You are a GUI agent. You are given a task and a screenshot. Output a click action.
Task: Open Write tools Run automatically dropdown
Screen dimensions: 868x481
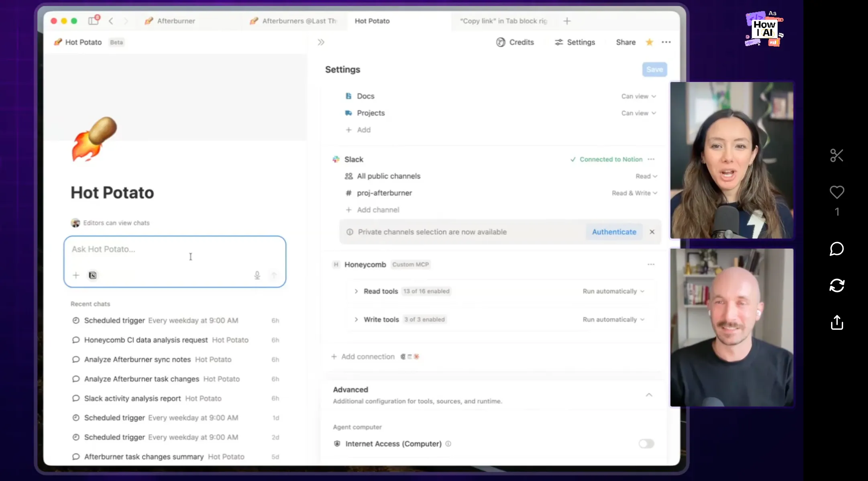pos(613,320)
